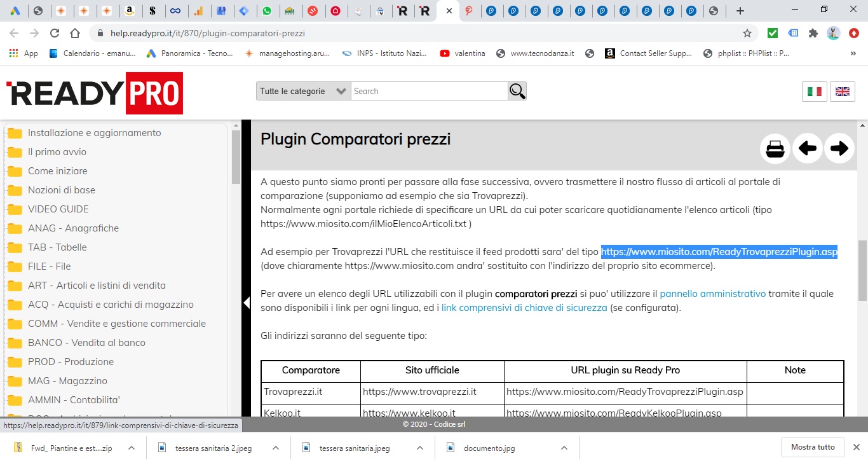Image resolution: width=868 pixels, height=463 pixels.
Task: Open 'BANCO - Vendita al banco' folder
Action: tap(86, 343)
